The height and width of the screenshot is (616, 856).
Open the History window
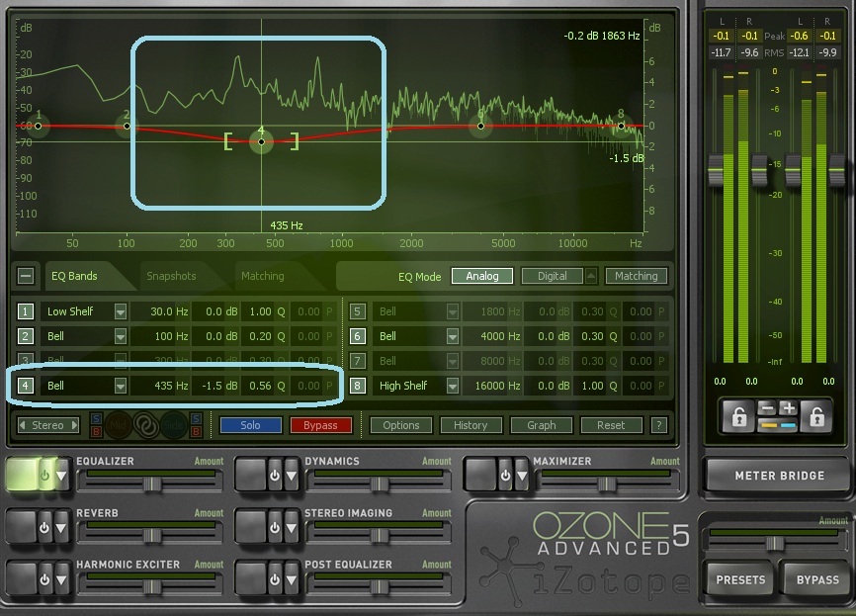coord(471,425)
